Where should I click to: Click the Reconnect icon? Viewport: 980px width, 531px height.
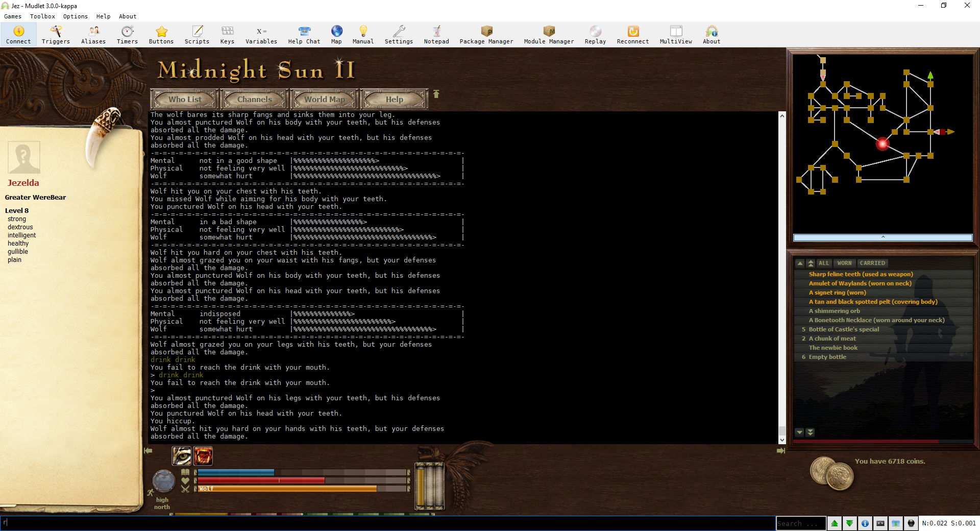click(633, 35)
